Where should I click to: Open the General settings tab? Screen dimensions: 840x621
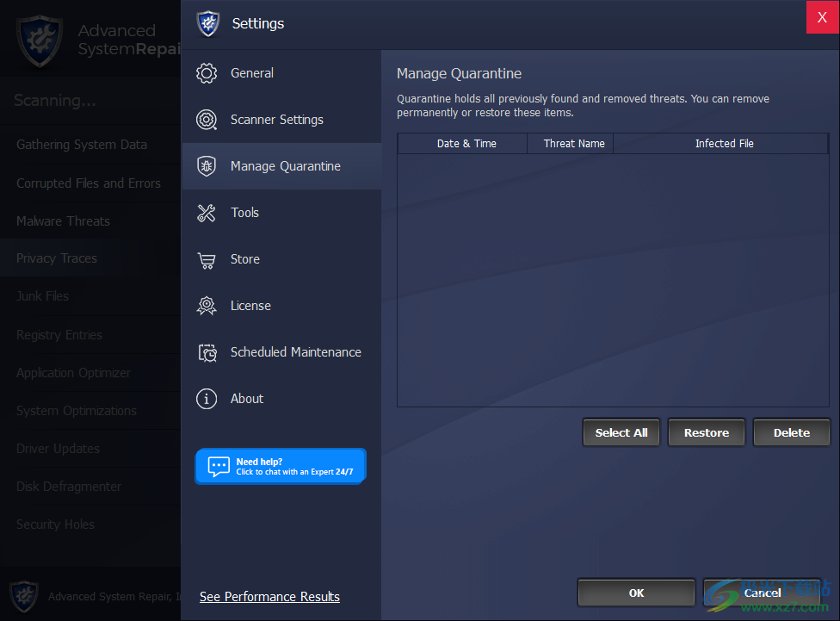coord(281,73)
